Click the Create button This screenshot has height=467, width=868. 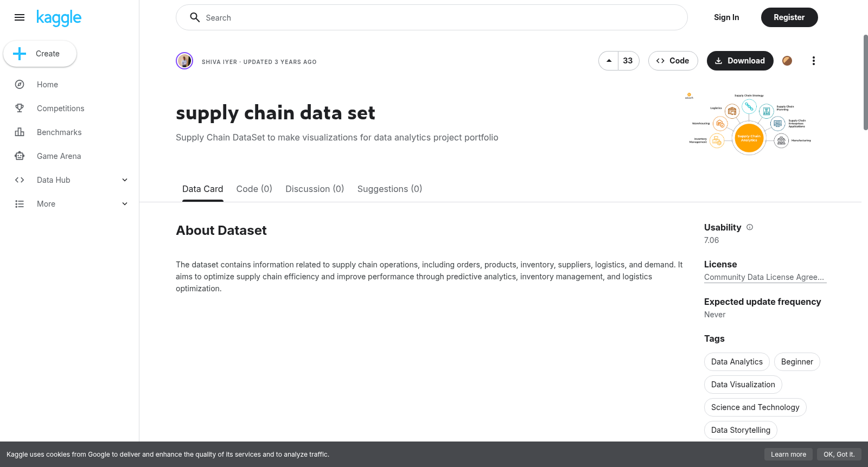click(x=40, y=54)
